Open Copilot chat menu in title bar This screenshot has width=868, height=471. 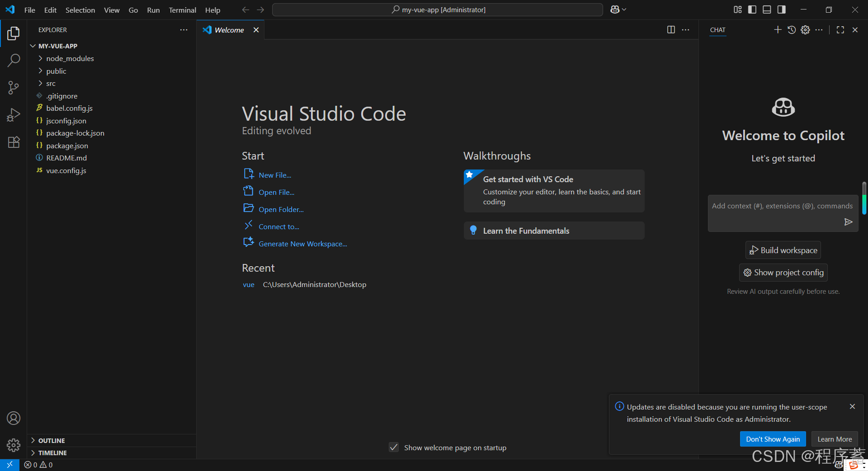[618, 9]
